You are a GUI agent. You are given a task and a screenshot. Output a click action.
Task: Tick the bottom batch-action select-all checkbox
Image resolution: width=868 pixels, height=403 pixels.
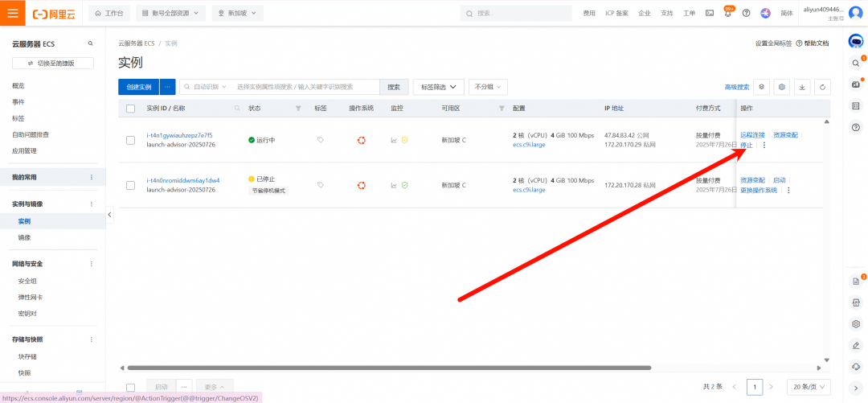pos(131,388)
